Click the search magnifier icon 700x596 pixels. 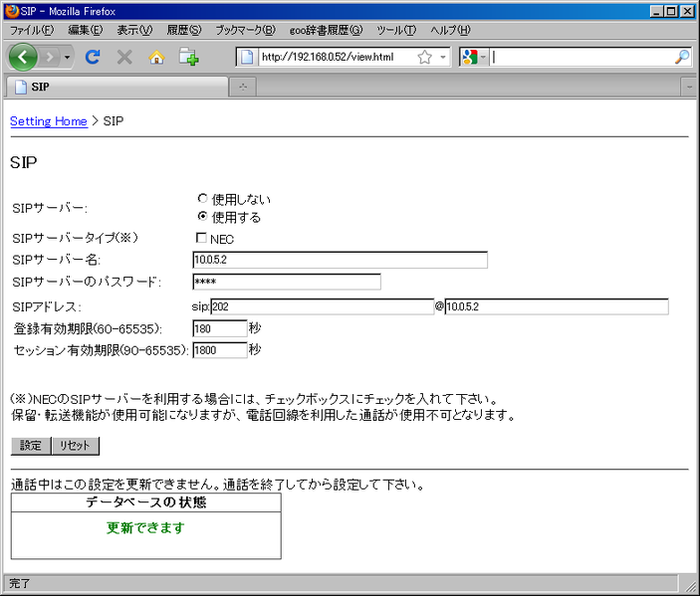681,57
